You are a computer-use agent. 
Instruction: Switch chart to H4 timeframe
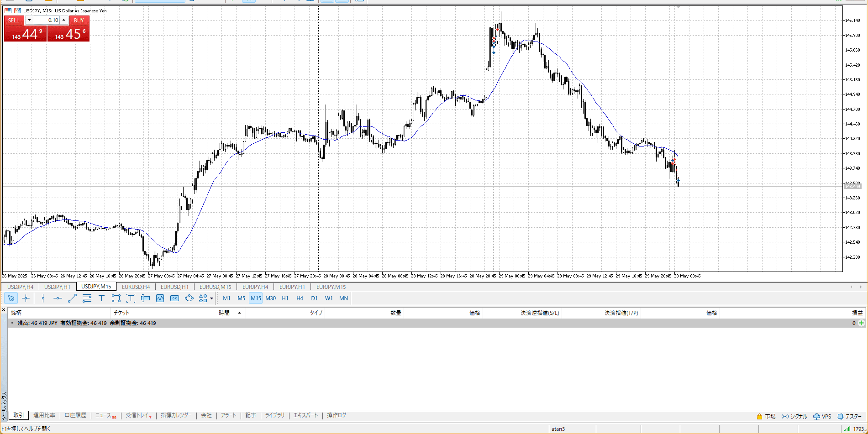click(300, 298)
